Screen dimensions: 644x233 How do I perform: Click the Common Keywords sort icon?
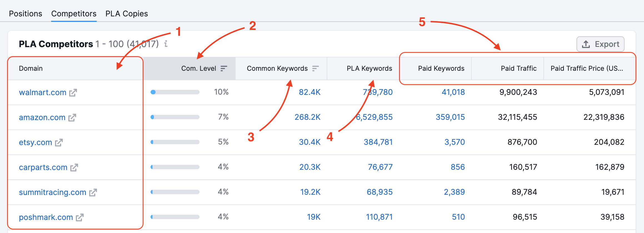coord(315,69)
